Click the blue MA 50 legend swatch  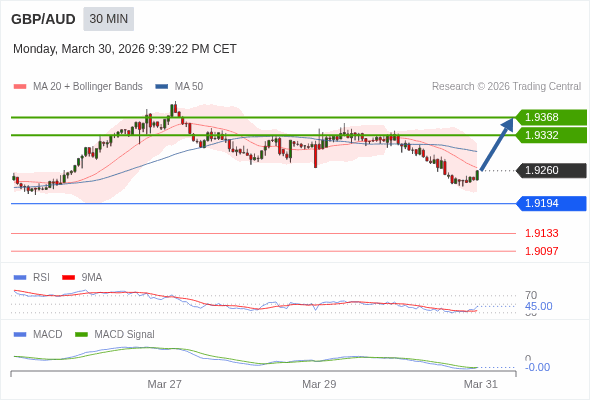162,87
